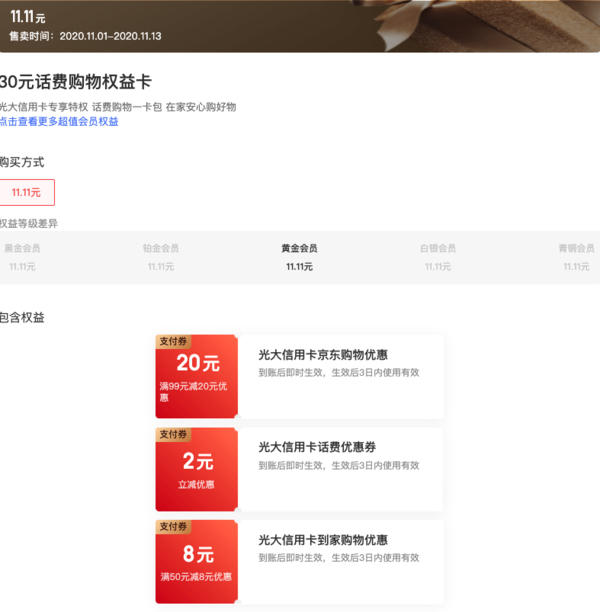Click the 购买方式 section heading
The image size is (600, 612).
pyautogui.click(x=22, y=162)
